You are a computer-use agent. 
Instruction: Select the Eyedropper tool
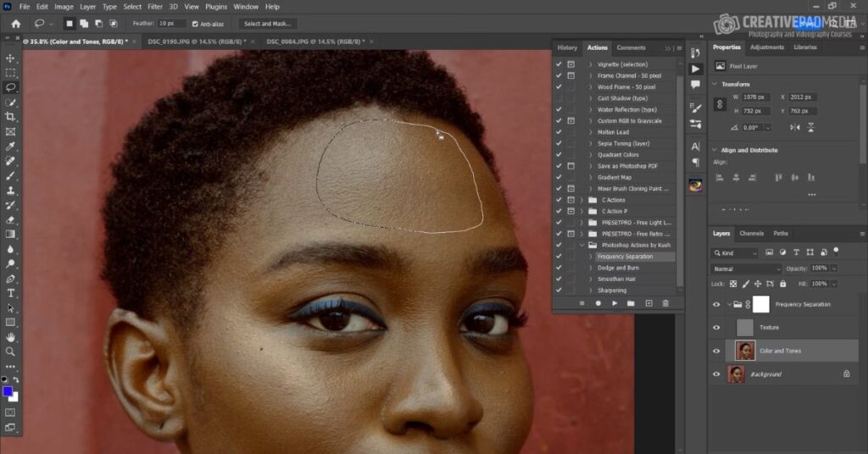coord(10,146)
